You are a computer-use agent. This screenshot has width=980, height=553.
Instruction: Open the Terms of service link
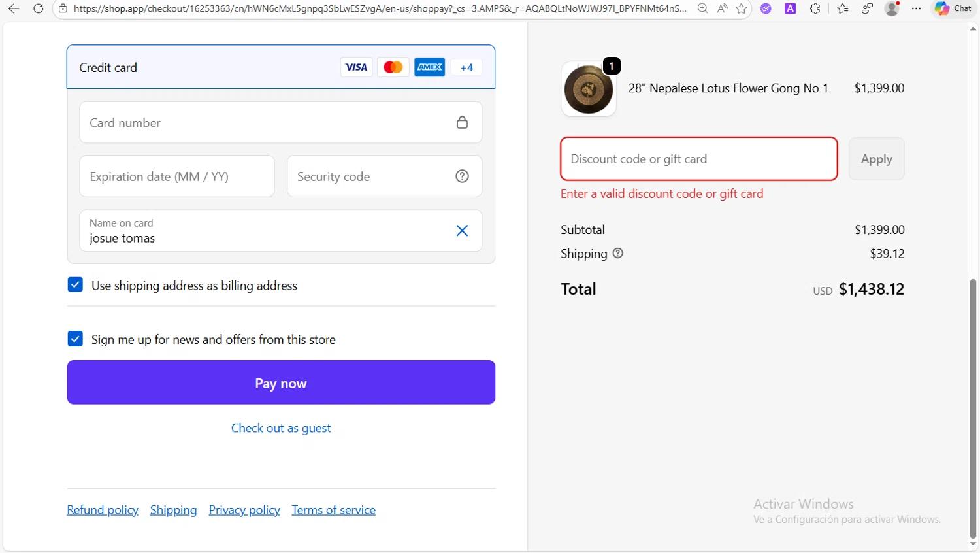pos(334,510)
